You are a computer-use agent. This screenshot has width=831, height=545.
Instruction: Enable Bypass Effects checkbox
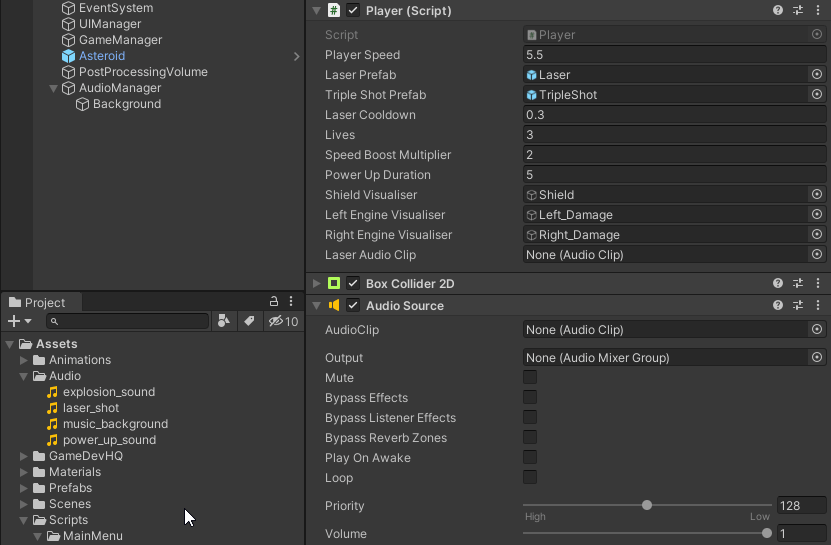(x=530, y=397)
